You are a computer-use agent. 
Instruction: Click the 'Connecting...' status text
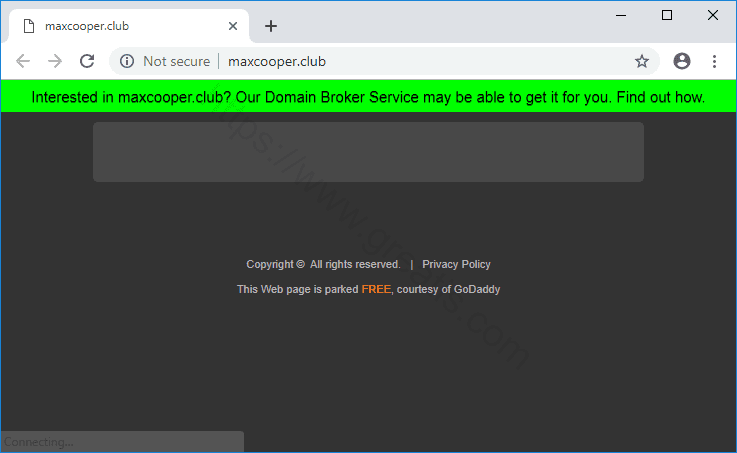coord(39,442)
